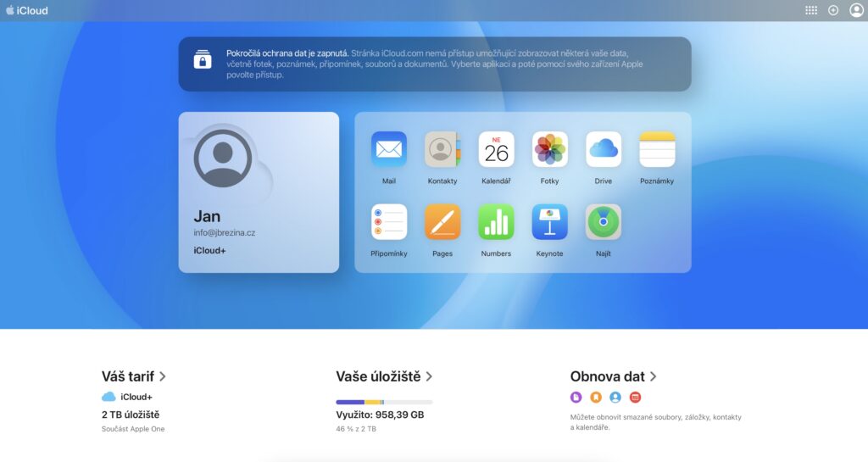This screenshot has height=462, width=868.
Task: Open the Najít (Find My) app
Action: [x=604, y=222]
